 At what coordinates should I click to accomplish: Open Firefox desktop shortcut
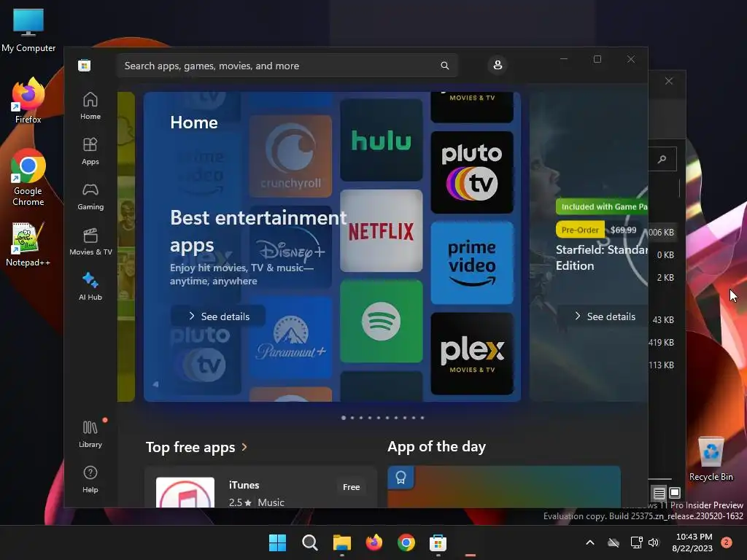(x=28, y=101)
